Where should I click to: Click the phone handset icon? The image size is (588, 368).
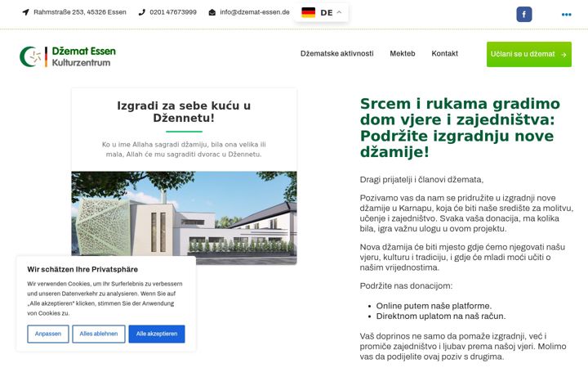(141, 12)
